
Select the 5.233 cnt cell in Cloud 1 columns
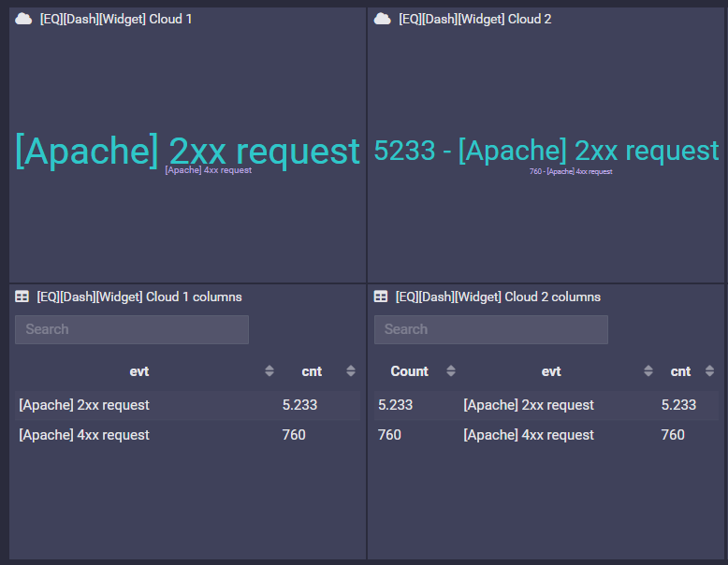pyautogui.click(x=299, y=405)
